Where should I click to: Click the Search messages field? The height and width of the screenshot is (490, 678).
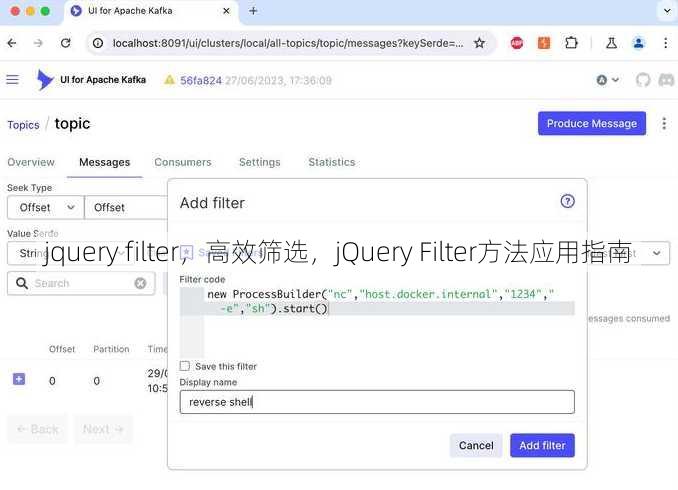click(x=81, y=283)
